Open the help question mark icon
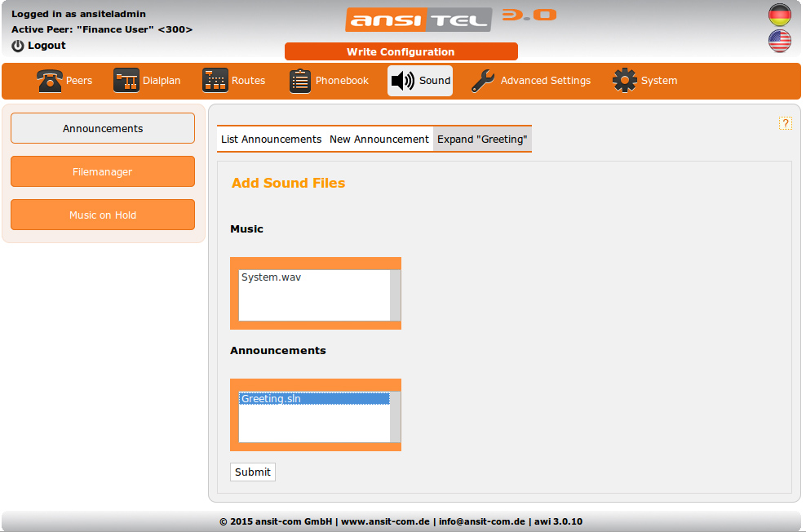The height and width of the screenshot is (532, 806). (x=786, y=123)
